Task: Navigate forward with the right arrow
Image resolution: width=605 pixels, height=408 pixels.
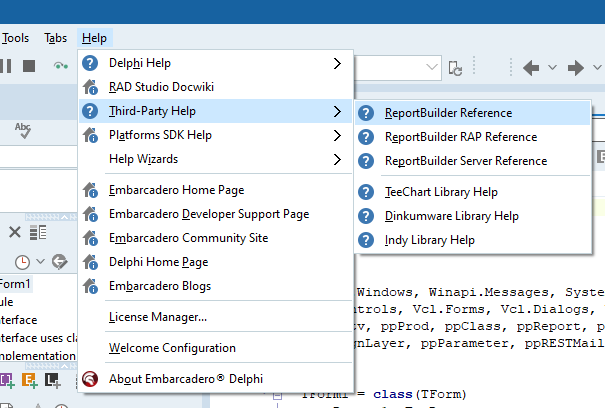Action: click(576, 68)
